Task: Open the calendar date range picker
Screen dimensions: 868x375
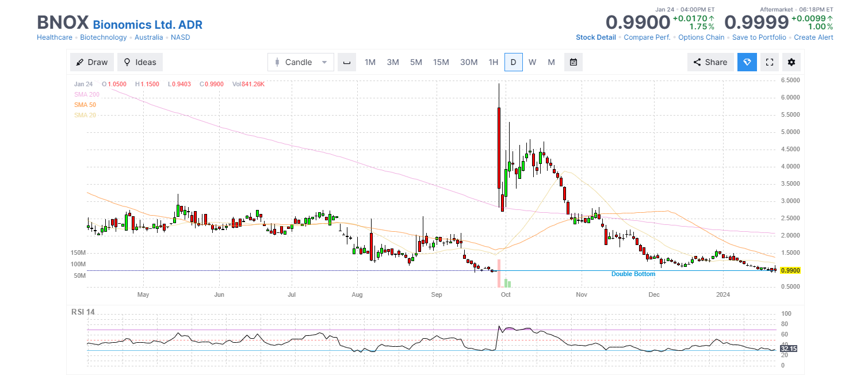Action: click(x=573, y=62)
